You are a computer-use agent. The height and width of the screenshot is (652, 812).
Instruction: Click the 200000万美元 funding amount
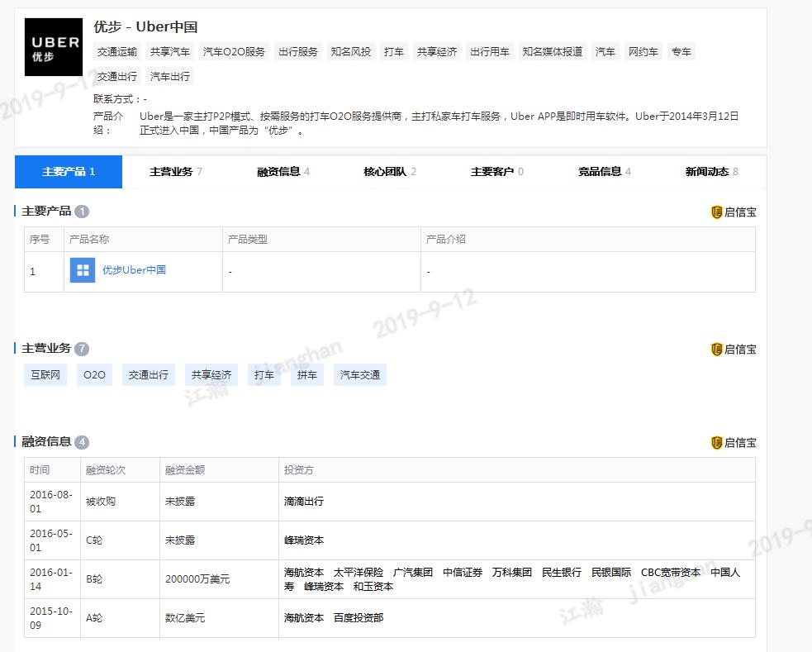(197, 579)
